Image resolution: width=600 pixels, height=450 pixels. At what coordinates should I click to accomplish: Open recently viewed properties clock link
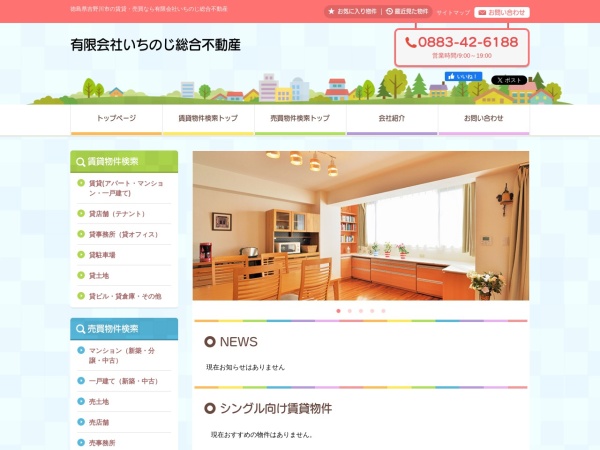click(407, 11)
